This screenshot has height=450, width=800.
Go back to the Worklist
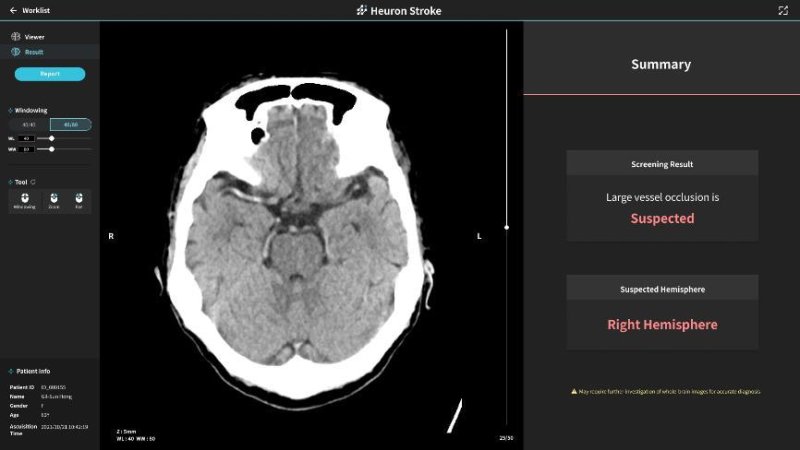click(x=36, y=11)
